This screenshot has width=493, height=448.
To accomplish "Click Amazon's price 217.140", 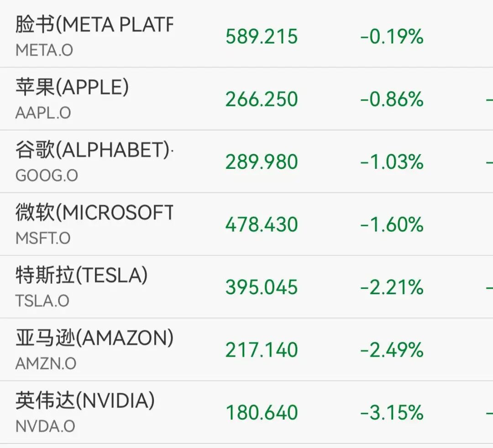I will [x=262, y=350].
